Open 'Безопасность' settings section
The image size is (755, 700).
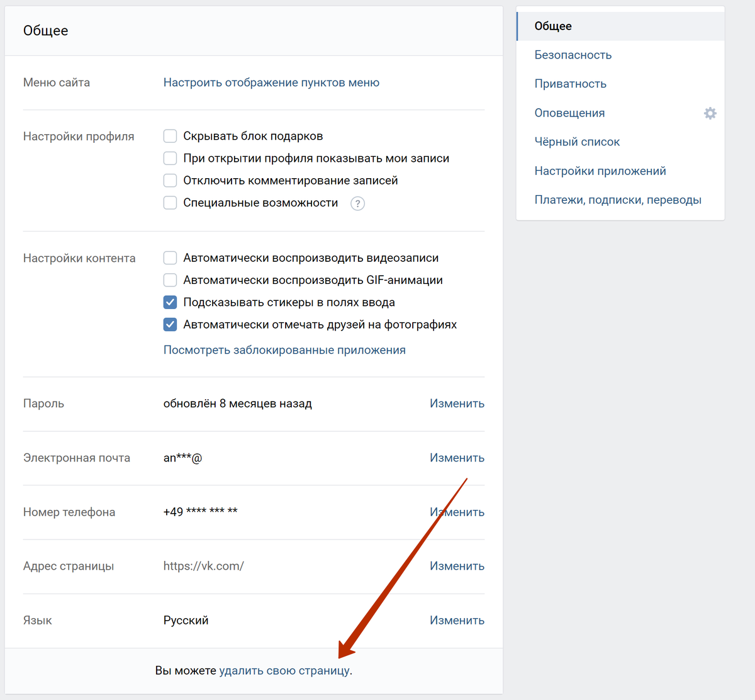click(573, 55)
